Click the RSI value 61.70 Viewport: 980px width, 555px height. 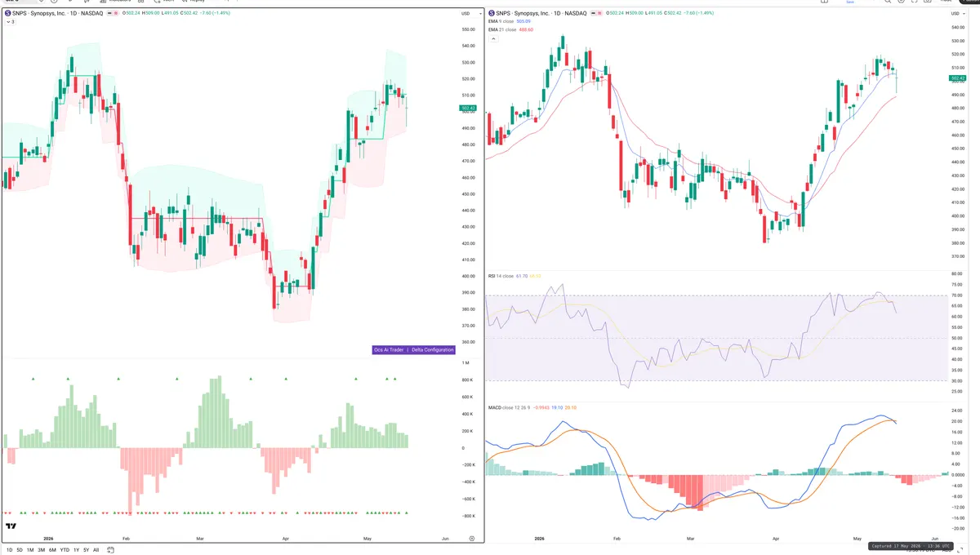click(x=521, y=276)
